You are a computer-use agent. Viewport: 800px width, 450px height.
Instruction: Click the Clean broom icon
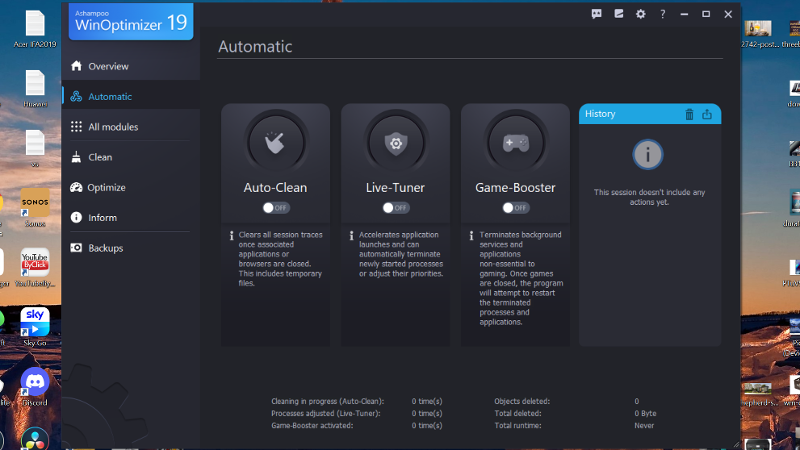[77, 157]
